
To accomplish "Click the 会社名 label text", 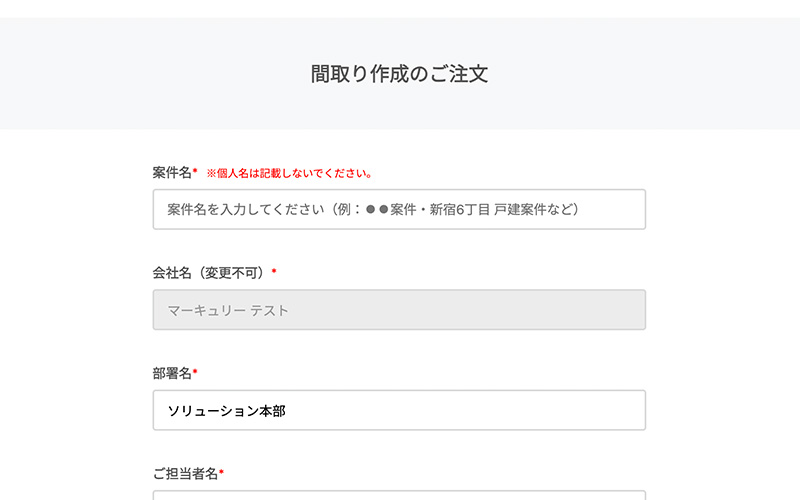I will point(172,273).
